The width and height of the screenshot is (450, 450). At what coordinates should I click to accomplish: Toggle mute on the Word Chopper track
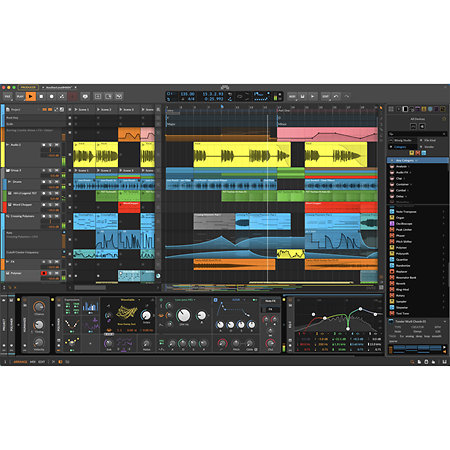[x=57, y=205]
